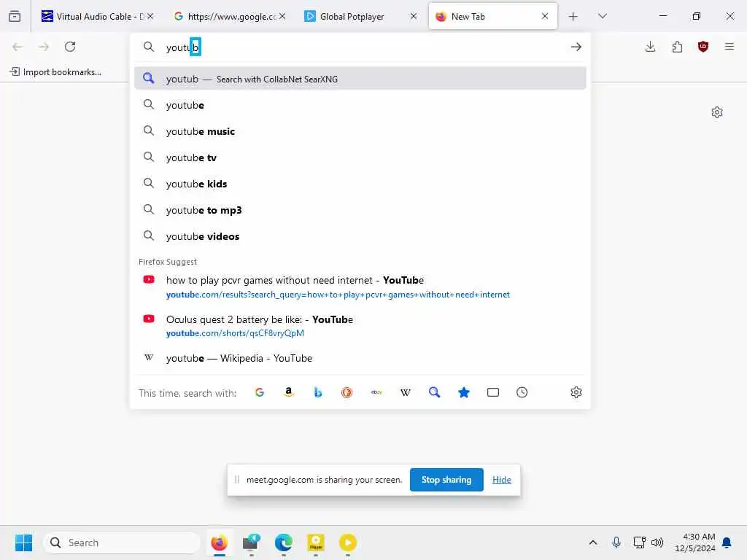Search within History clock icon

pyautogui.click(x=522, y=392)
